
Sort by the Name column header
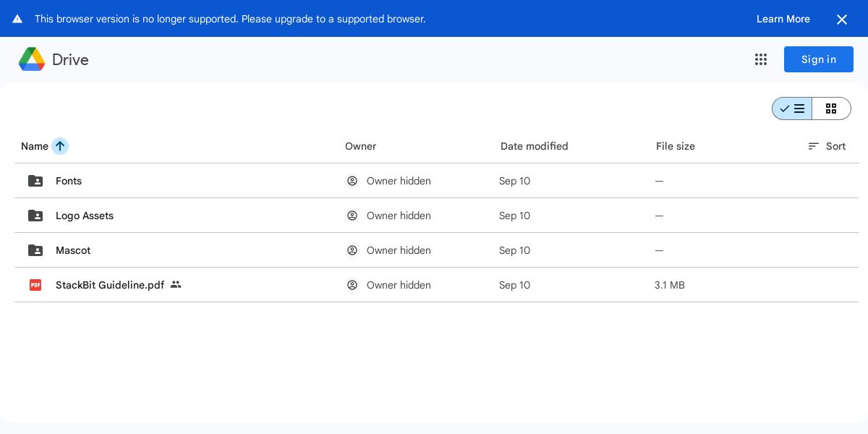pos(35,146)
